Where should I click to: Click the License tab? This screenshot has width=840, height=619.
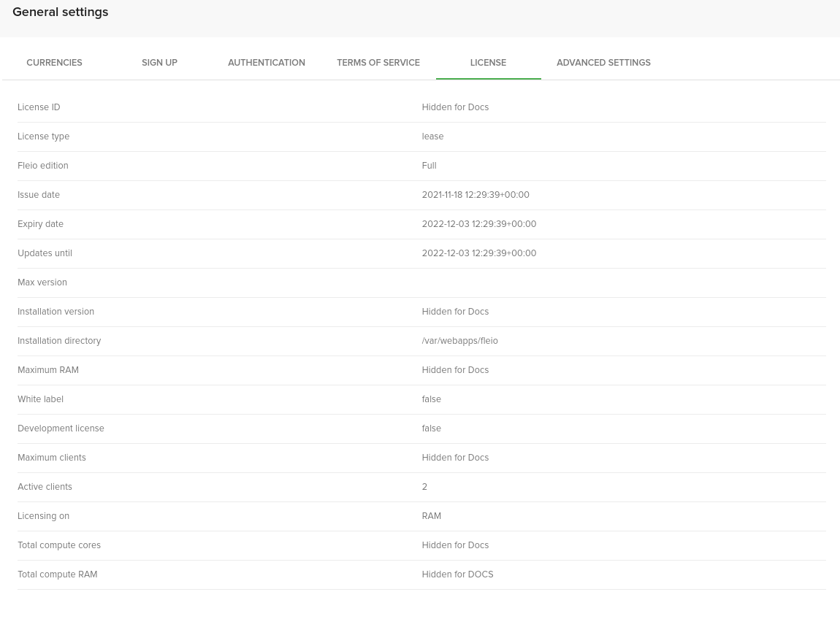pyautogui.click(x=488, y=63)
